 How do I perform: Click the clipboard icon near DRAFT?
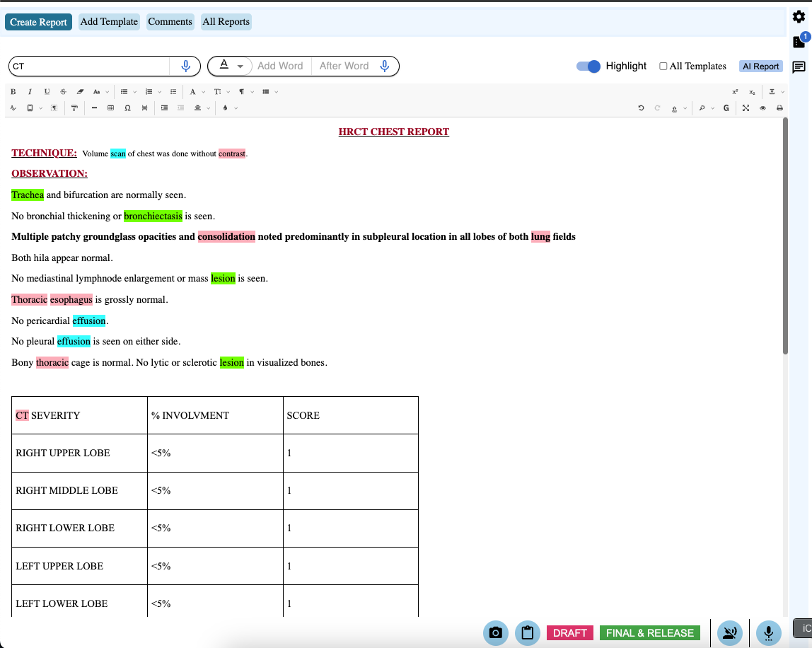527,632
